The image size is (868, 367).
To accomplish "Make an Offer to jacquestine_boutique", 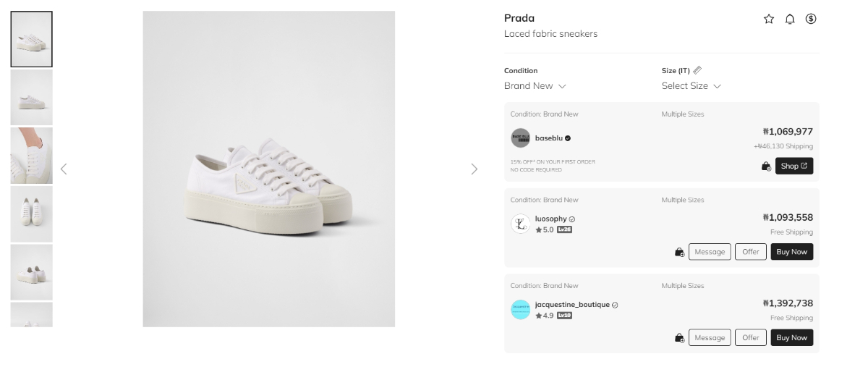I will click(751, 338).
